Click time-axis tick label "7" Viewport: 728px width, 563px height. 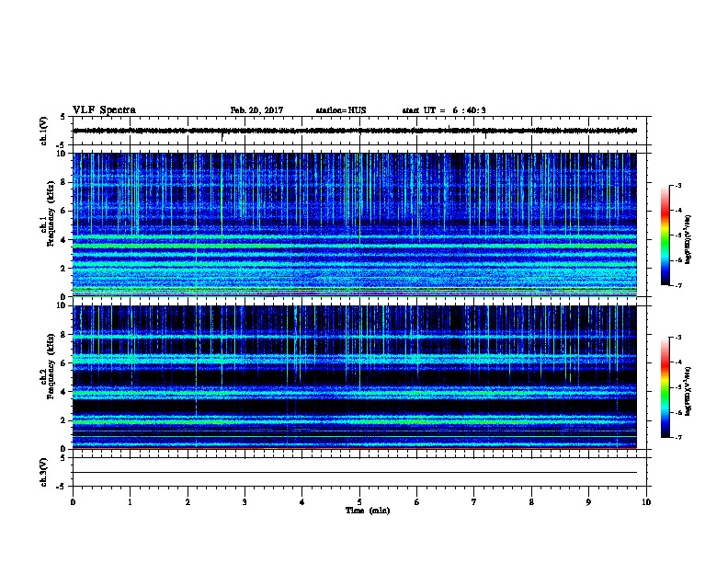point(474,502)
